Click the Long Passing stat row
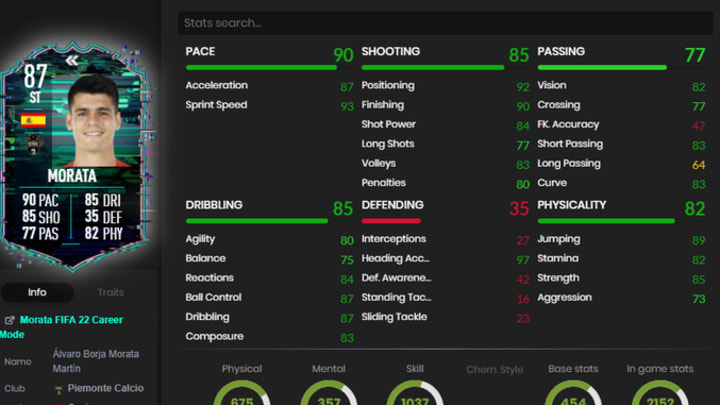Screen dimensions: 720x405 [x=621, y=164]
